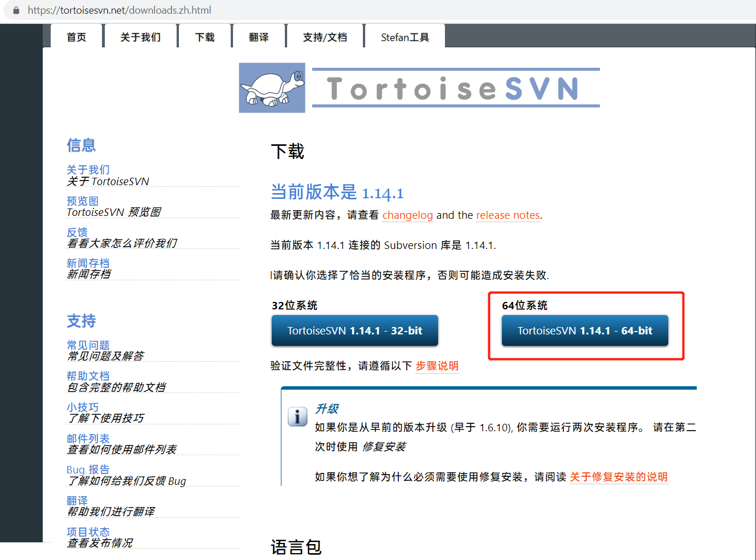Open the 支持/文档 tab
The width and height of the screenshot is (756, 560).
click(x=325, y=36)
